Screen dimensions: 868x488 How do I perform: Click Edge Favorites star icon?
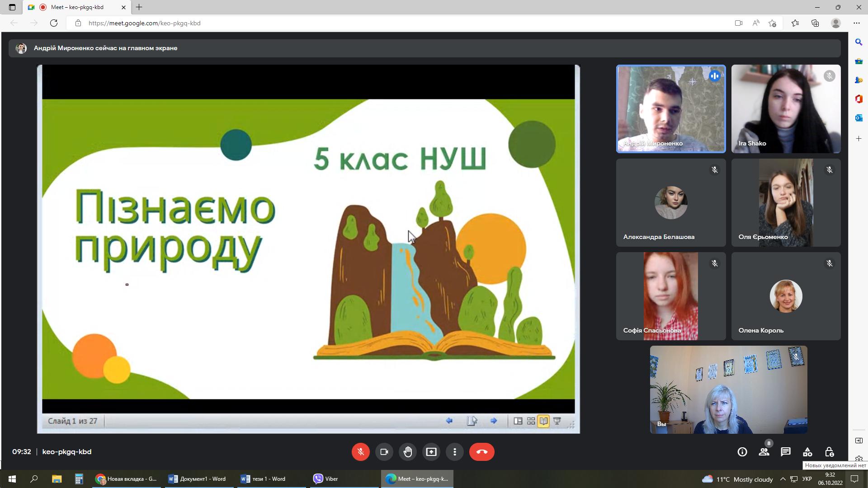point(795,23)
